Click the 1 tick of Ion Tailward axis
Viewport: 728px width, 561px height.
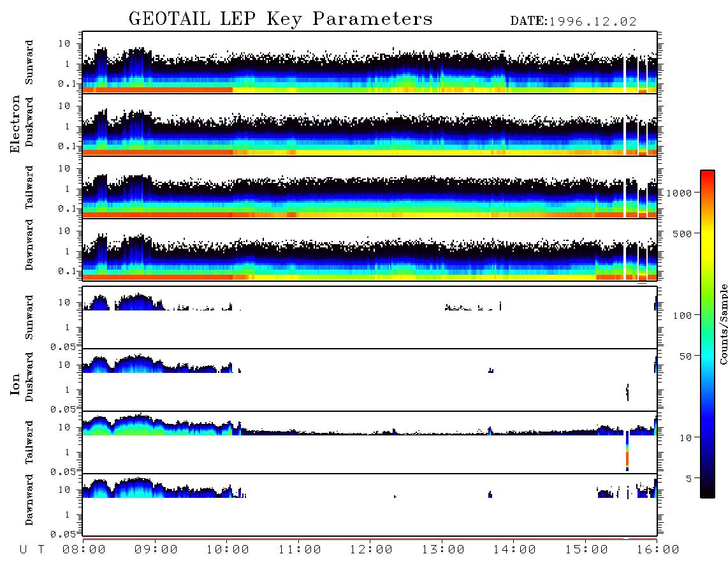[x=67, y=453]
